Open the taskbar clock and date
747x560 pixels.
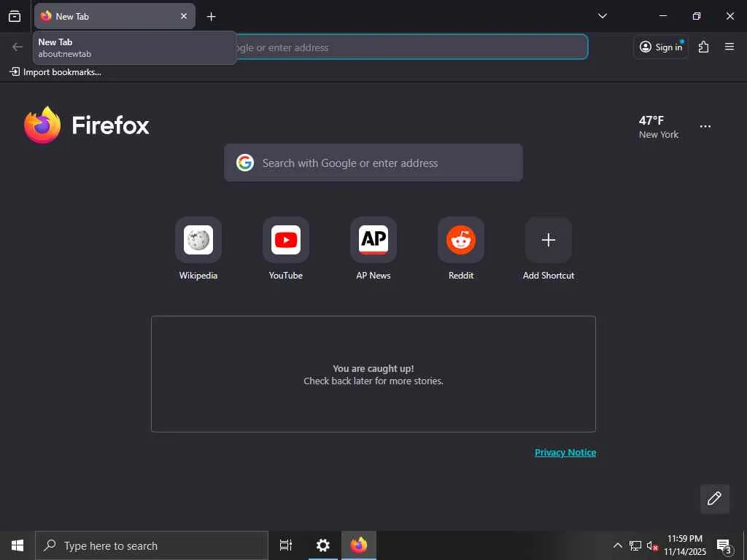coord(685,545)
